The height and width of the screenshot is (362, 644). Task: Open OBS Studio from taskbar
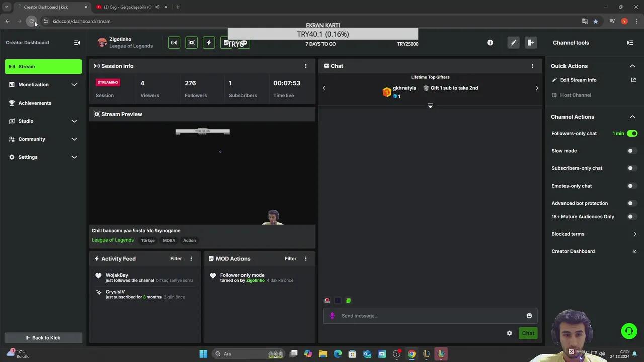[397, 354]
